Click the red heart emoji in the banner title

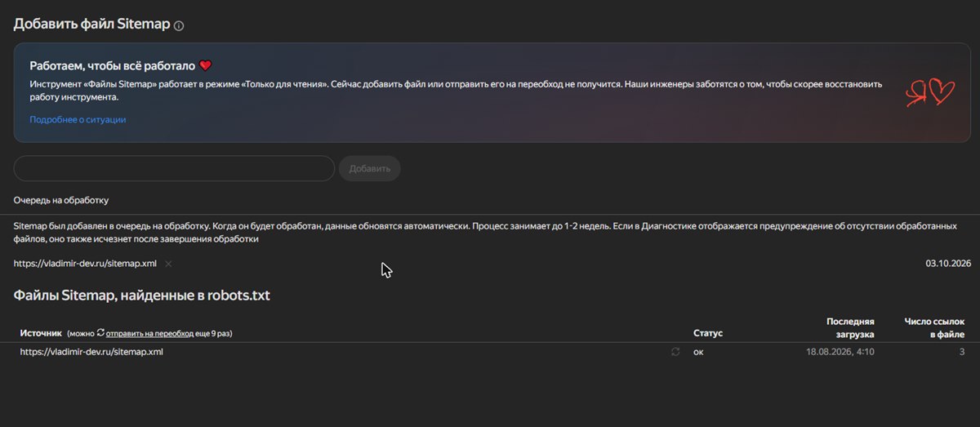206,65
